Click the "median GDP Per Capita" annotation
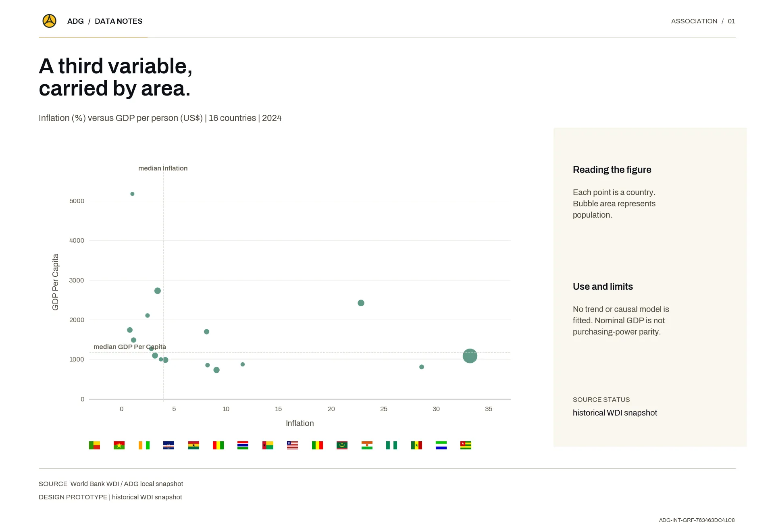The height and width of the screenshot is (532, 774). point(130,347)
